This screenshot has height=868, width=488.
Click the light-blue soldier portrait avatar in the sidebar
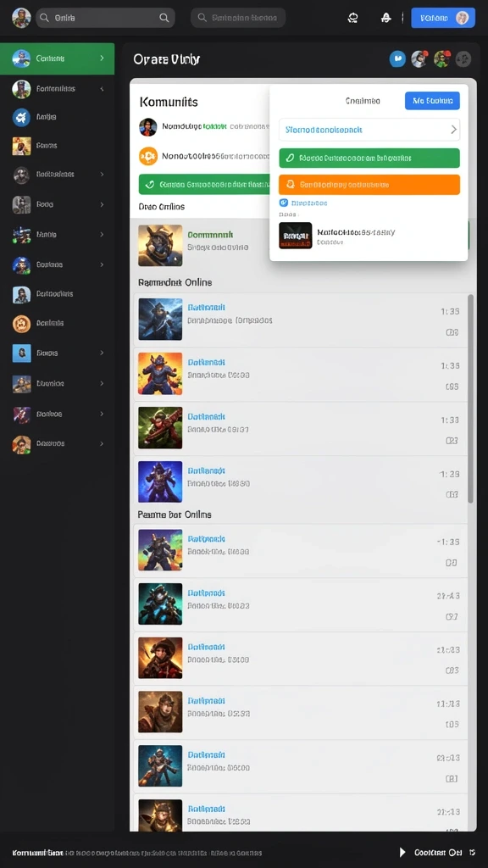point(21,294)
